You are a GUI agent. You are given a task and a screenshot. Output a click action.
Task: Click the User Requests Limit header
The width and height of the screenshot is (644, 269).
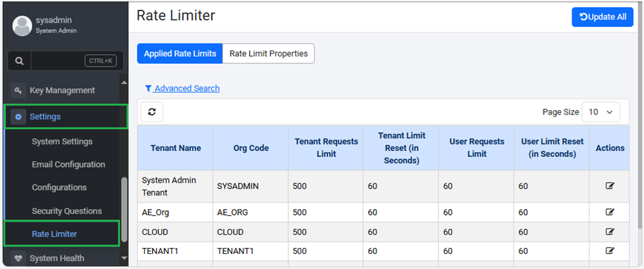[x=477, y=148]
